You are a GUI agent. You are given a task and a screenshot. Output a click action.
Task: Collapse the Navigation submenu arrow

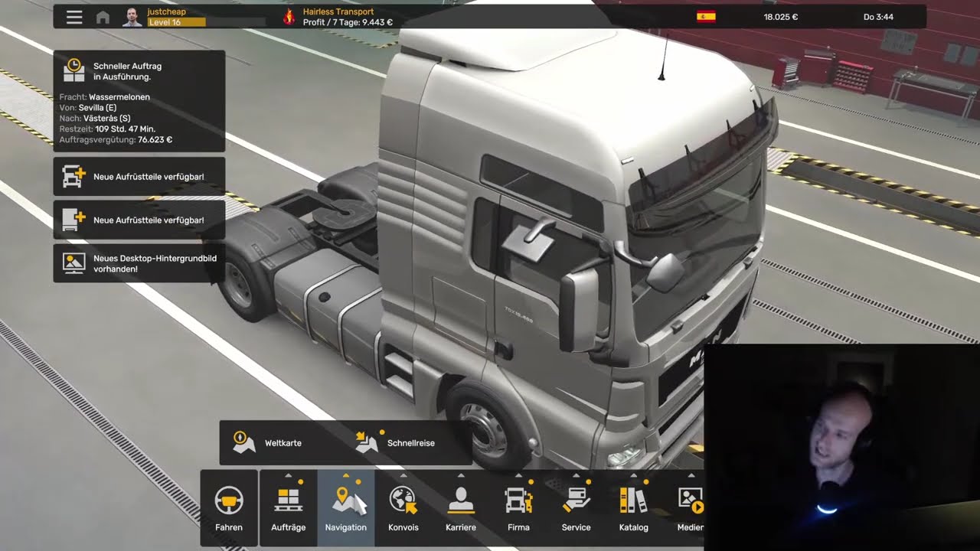pyautogui.click(x=346, y=475)
